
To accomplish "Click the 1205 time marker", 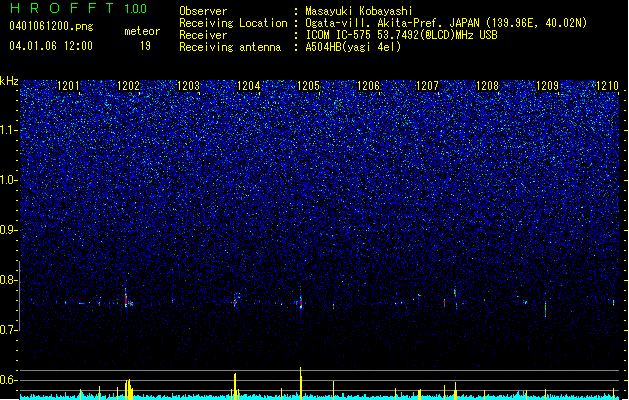I will click(x=308, y=86).
